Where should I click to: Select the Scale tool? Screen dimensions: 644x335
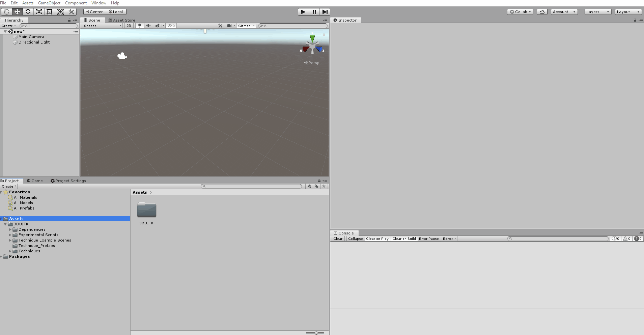[39, 12]
